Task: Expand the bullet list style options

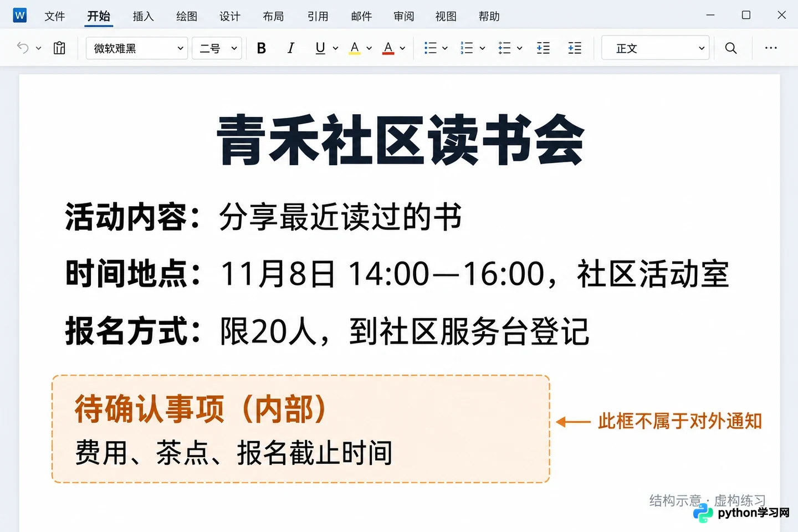Action: (x=444, y=48)
